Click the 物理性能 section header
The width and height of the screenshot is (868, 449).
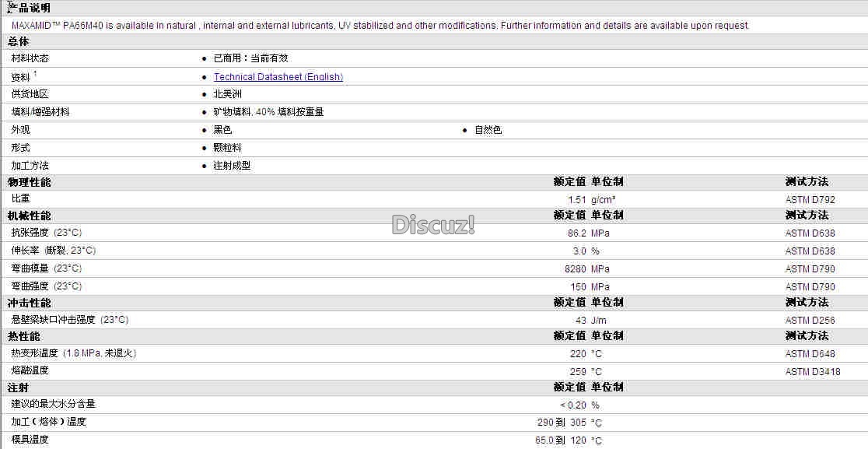[x=29, y=182]
